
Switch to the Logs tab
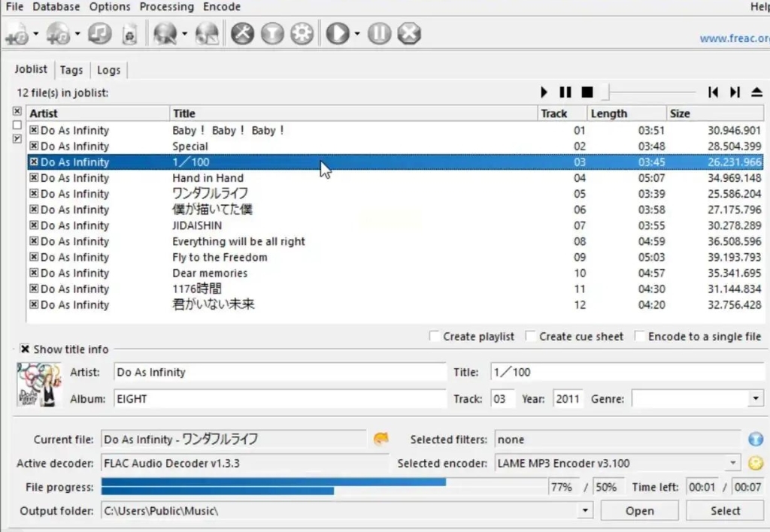click(108, 70)
